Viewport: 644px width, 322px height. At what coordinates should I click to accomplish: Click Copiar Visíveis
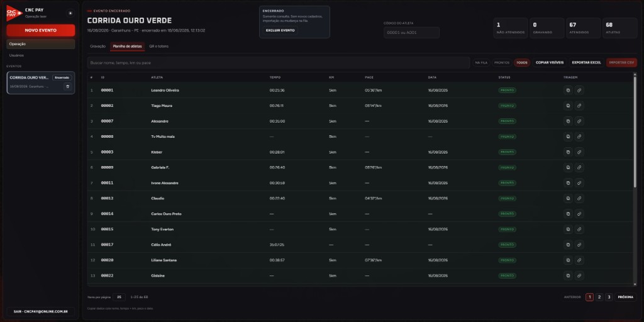pos(550,62)
